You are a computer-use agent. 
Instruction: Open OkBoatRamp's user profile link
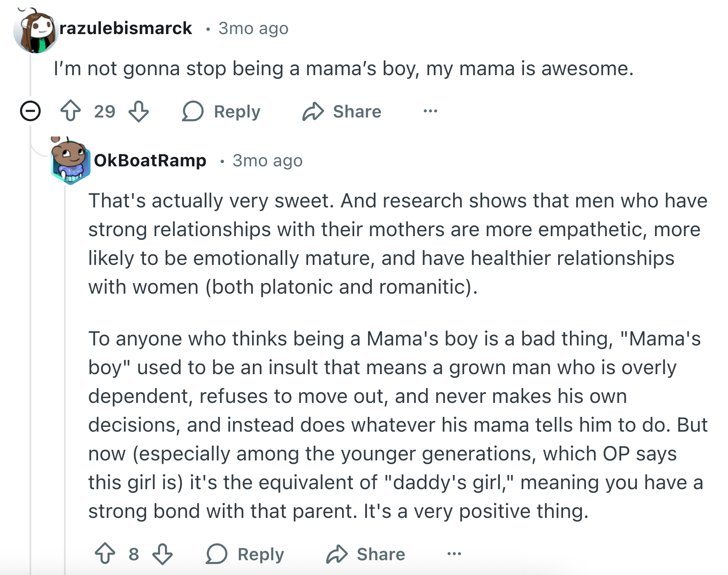(150, 161)
